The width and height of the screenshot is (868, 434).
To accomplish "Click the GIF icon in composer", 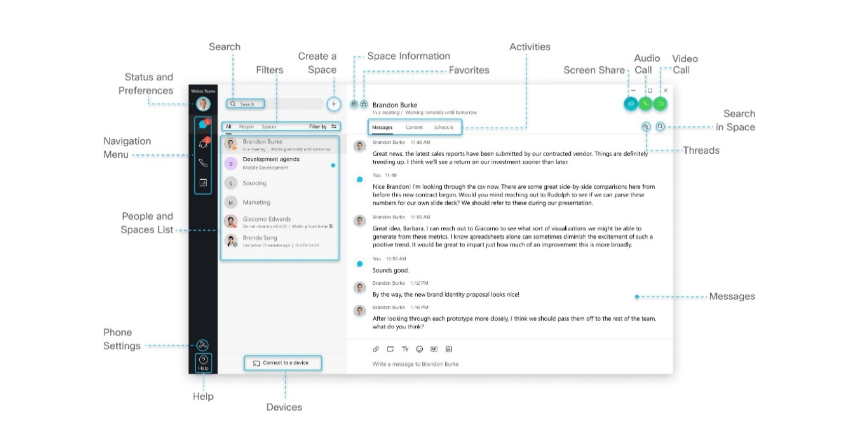I will click(434, 349).
